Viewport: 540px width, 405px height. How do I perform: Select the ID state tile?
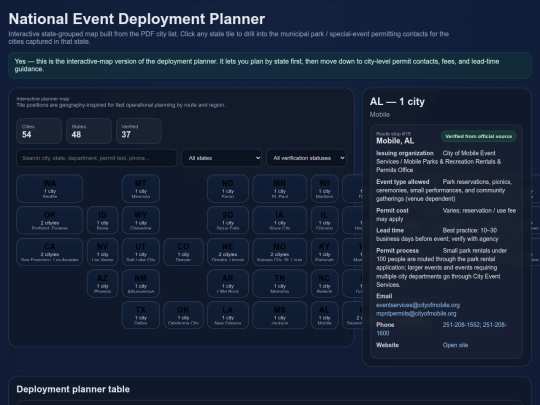tap(102, 220)
